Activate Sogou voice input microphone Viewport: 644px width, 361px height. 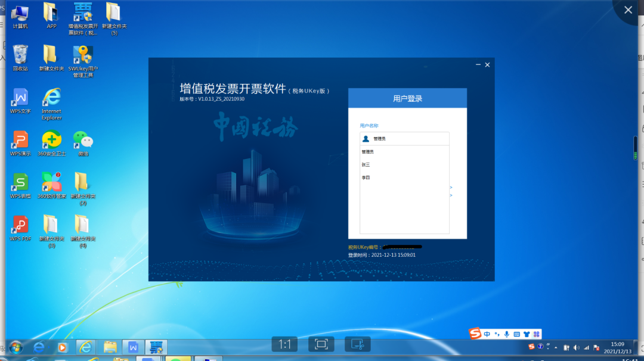[507, 334]
